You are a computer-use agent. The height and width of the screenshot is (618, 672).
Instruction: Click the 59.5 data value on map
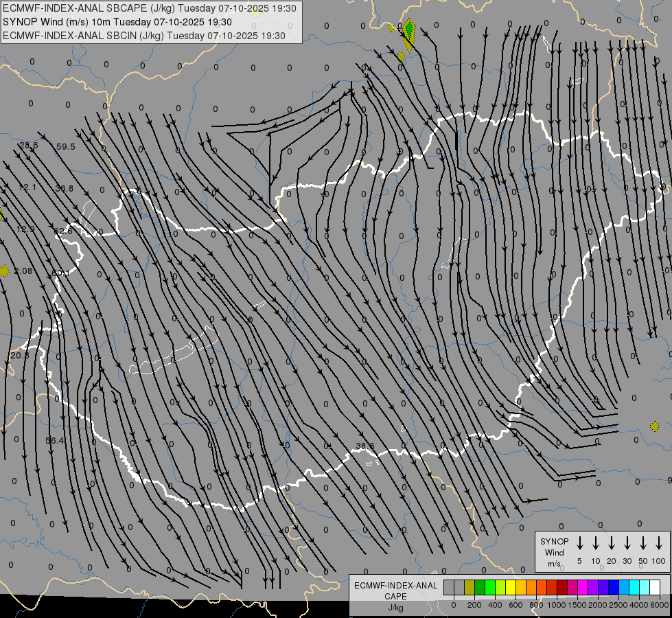[x=66, y=147]
